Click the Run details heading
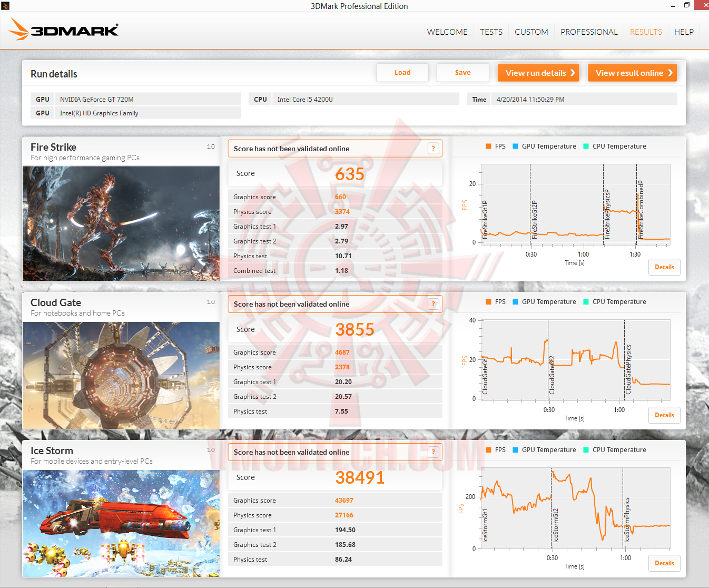Screen dimensions: 709x588 tap(54, 74)
